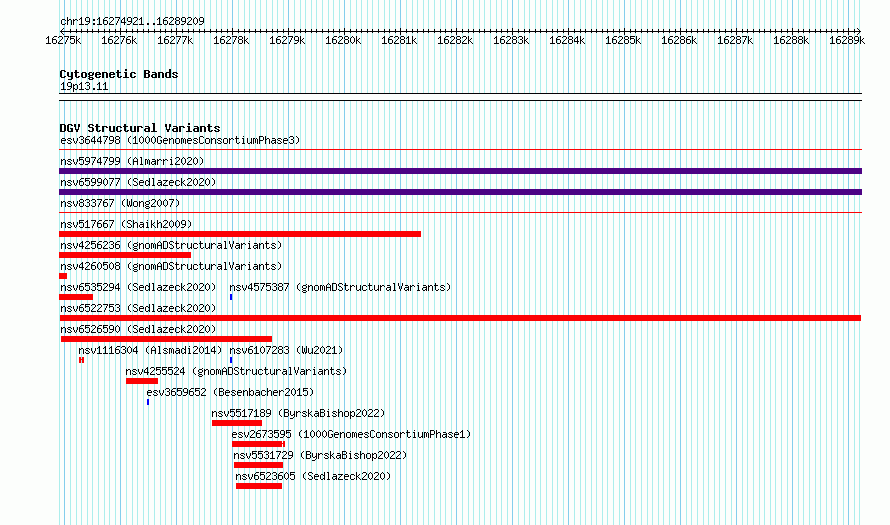Click the 16277k ruler label
The width and height of the screenshot is (890, 525).
coord(175,40)
